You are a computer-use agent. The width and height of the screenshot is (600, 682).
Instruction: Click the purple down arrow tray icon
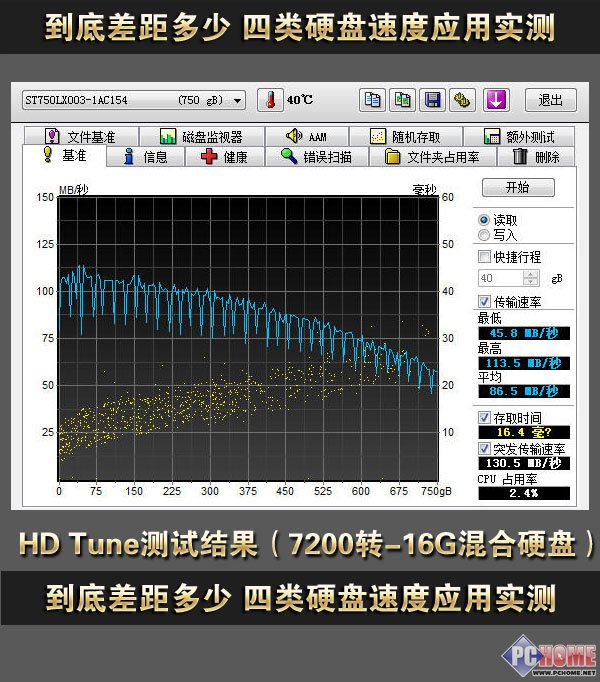496,100
